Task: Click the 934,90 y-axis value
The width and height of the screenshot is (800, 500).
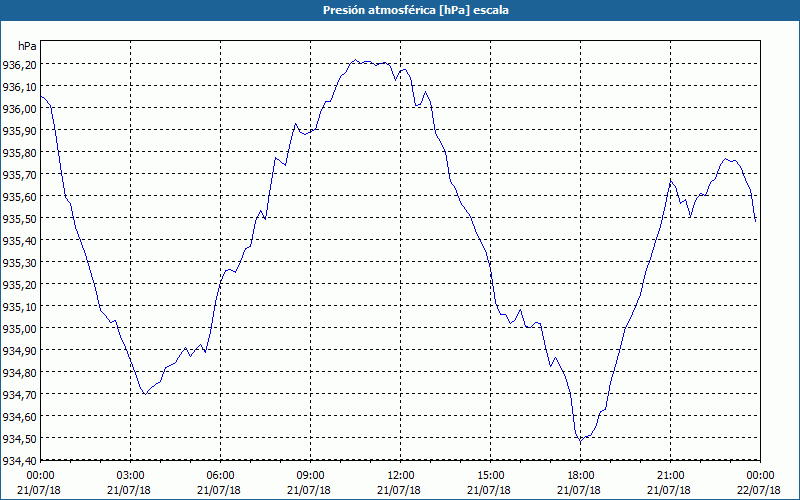Action: coord(20,350)
